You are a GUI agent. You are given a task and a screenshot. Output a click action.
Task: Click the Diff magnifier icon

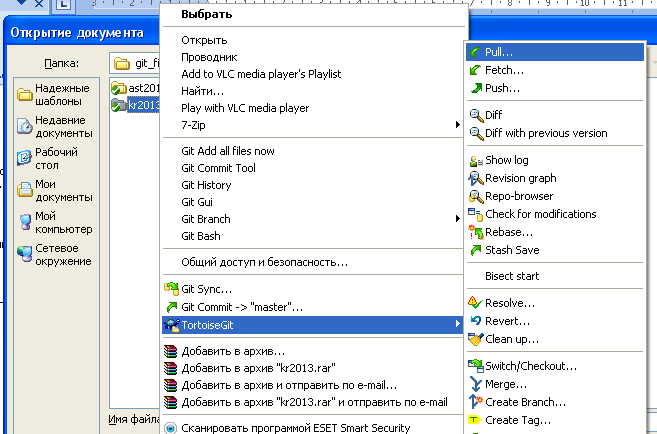476,115
